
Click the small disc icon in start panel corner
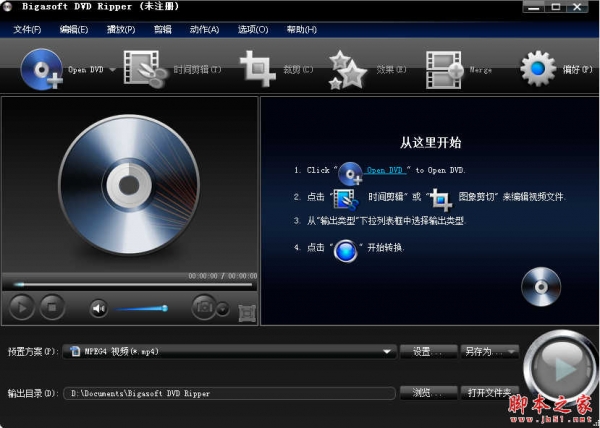[541, 287]
